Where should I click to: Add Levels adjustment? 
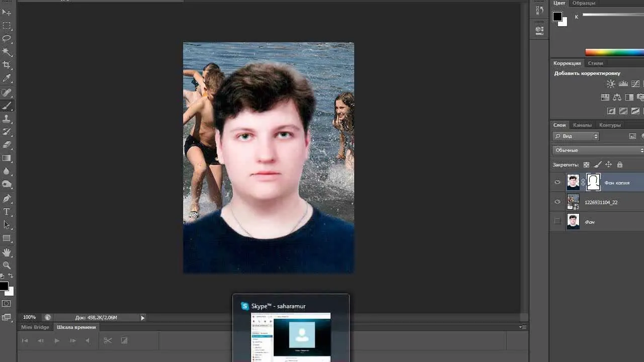(623, 84)
